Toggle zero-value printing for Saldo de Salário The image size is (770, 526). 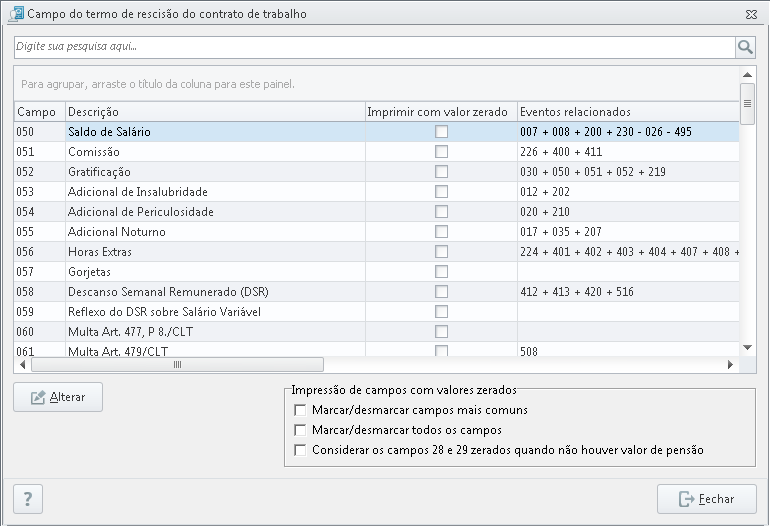pyautogui.click(x=441, y=132)
